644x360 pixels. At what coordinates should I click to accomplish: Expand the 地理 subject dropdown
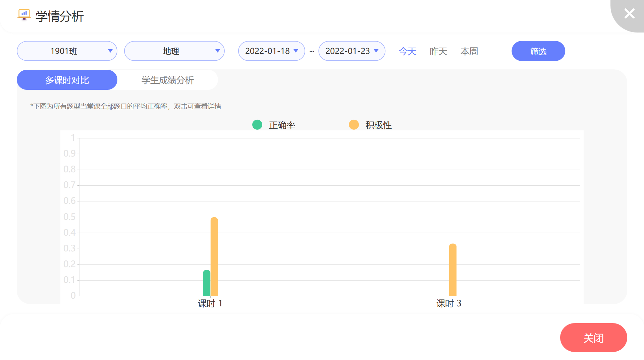click(174, 51)
